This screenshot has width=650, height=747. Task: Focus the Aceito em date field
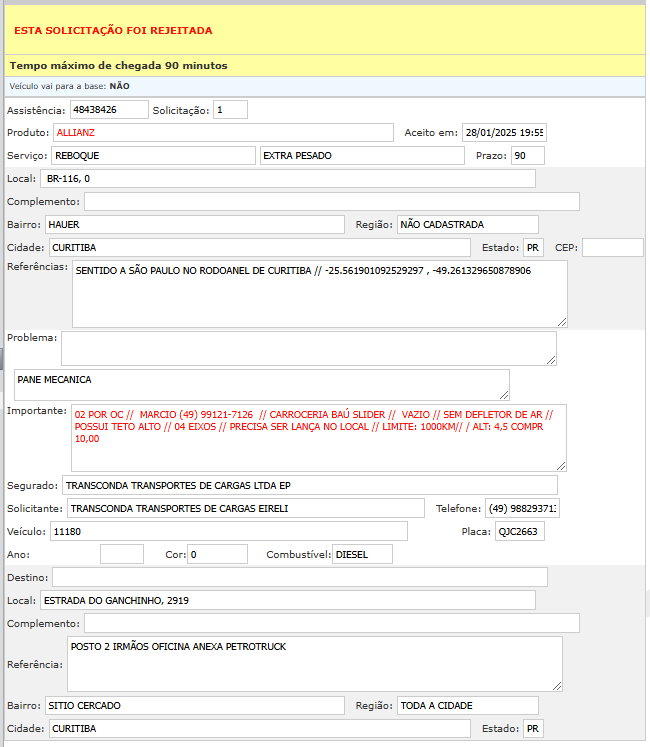(x=504, y=132)
